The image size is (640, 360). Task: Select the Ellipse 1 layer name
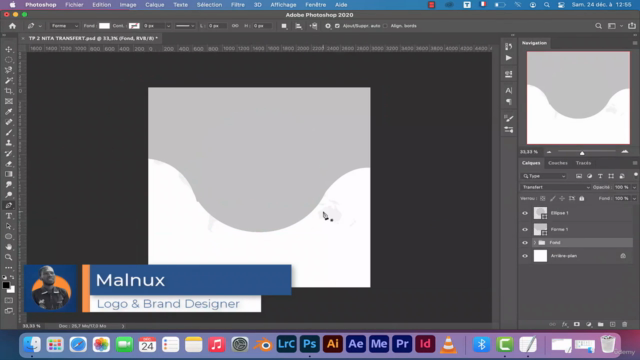pyautogui.click(x=559, y=213)
